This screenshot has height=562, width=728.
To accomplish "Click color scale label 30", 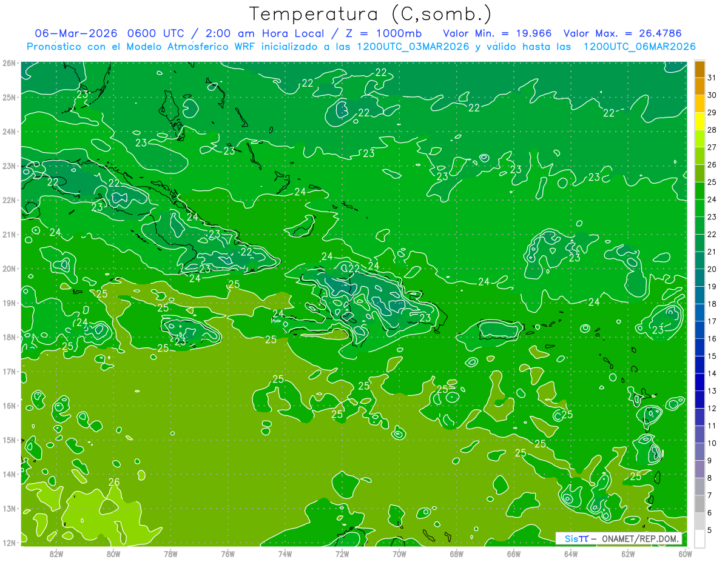I will (712, 95).
